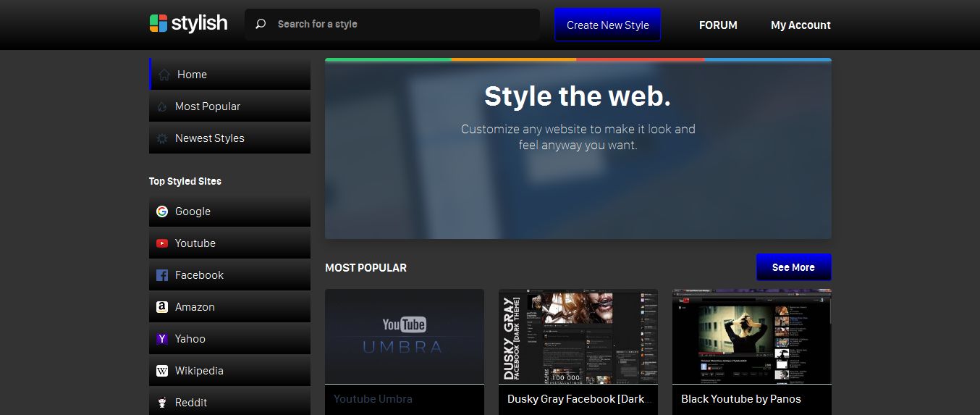
Task: Click the Amazon logo icon
Action: pyautogui.click(x=162, y=307)
